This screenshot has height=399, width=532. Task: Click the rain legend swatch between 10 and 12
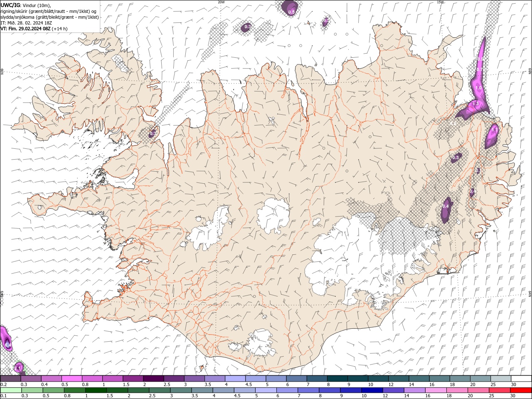tap(372, 390)
